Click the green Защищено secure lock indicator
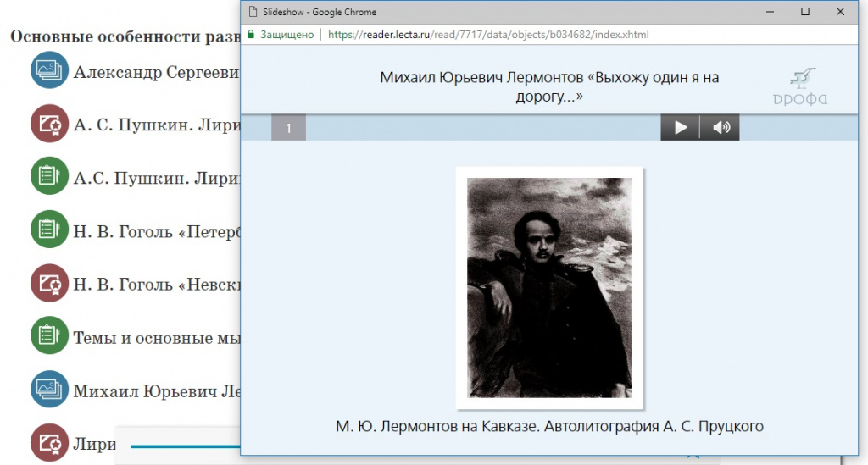This screenshot has height=465, width=868. point(281,34)
